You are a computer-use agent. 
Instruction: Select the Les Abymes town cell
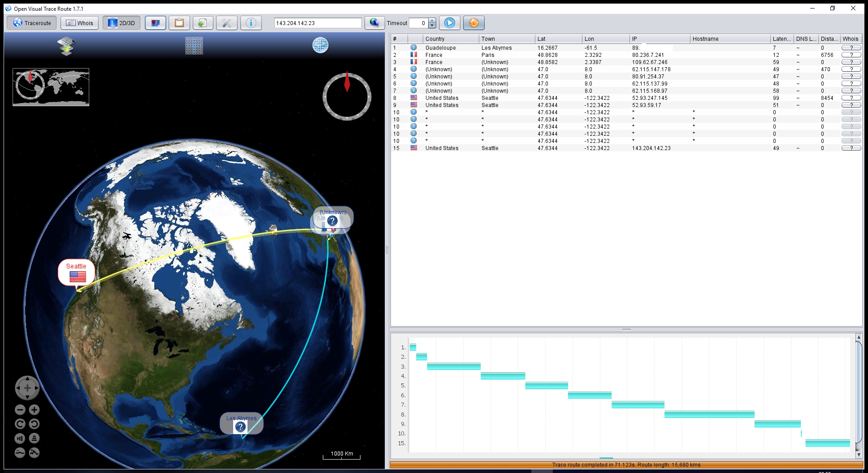507,48
